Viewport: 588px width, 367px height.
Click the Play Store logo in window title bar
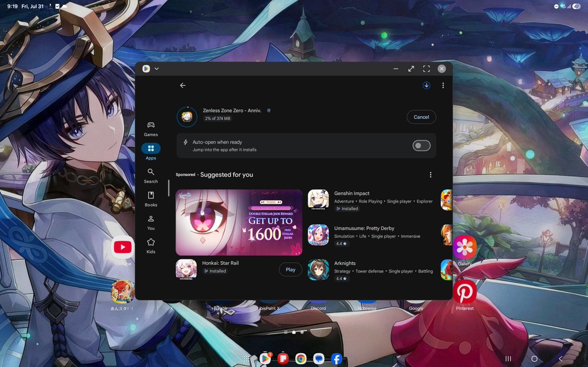(x=146, y=69)
